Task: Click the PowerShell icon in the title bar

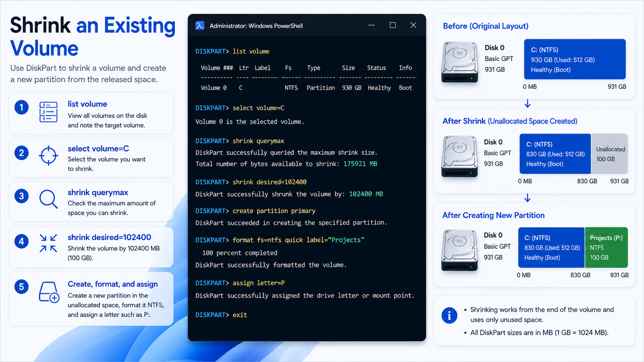Action: (200, 26)
